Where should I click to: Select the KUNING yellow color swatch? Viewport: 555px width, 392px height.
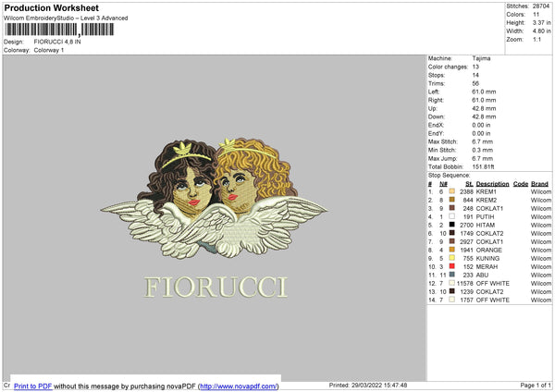point(451,258)
